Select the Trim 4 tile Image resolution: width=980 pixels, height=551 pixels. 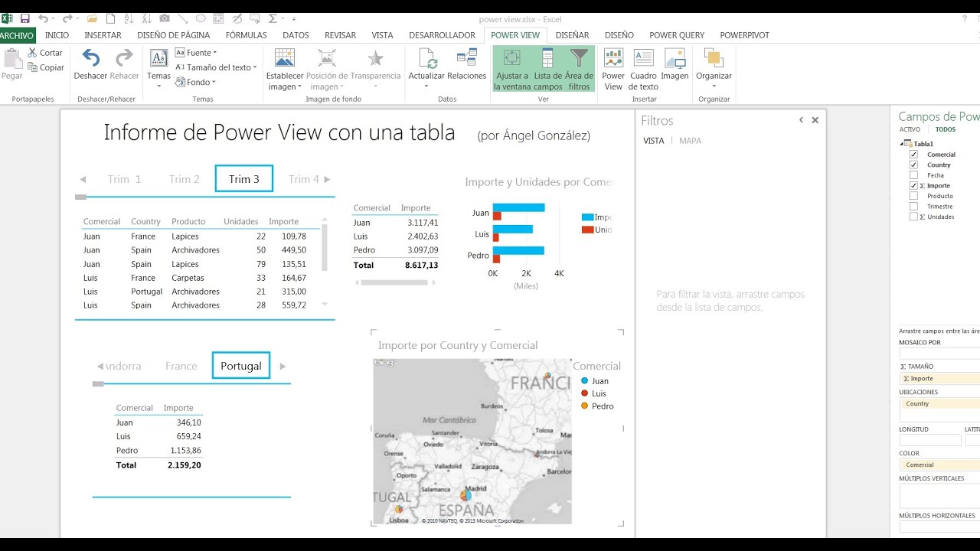click(x=303, y=179)
